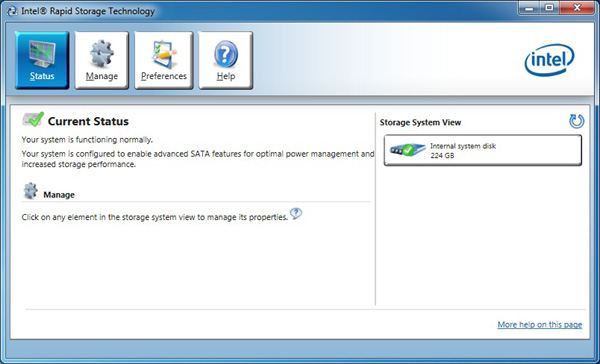This screenshot has height=364, width=600.
Task: Maximize the Intel Rapid Storage window
Action: [549, 8]
